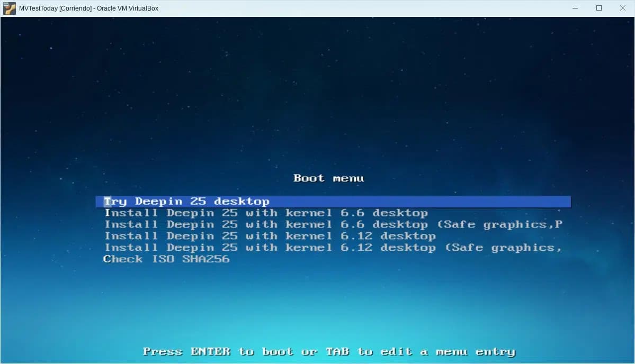Click the VirtualBox app icon in title bar
Viewport: 635px width, 364px height.
(10, 8)
